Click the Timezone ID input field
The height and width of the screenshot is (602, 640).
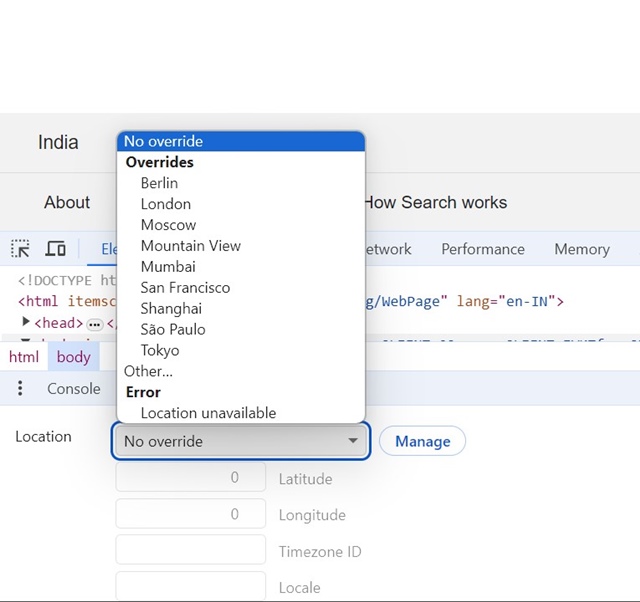click(x=191, y=551)
